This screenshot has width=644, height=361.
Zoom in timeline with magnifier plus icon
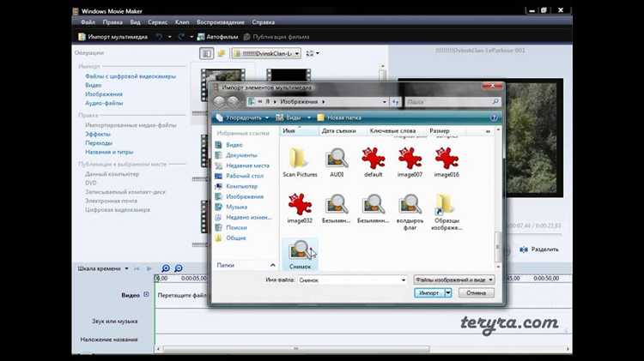tap(166, 268)
